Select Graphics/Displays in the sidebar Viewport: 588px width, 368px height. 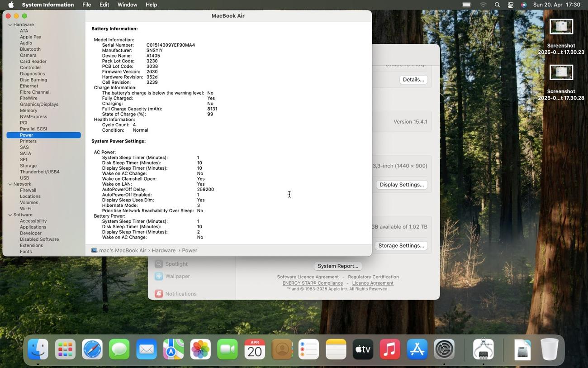[x=39, y=105]
